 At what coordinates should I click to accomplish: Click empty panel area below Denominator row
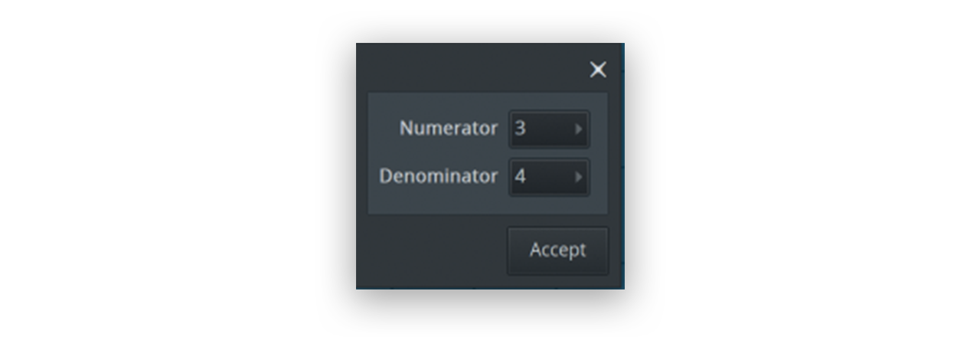tap(488, 205)
